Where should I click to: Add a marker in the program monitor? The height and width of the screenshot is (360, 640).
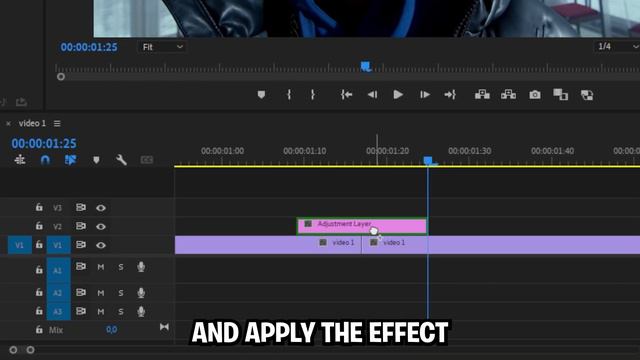point(261,95)
